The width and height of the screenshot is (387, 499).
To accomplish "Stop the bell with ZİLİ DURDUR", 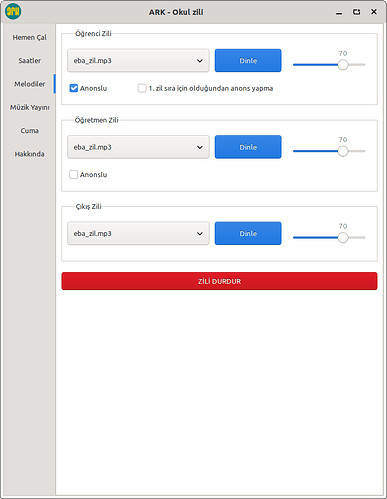I will pyautogui.click(x=219, y=281).
